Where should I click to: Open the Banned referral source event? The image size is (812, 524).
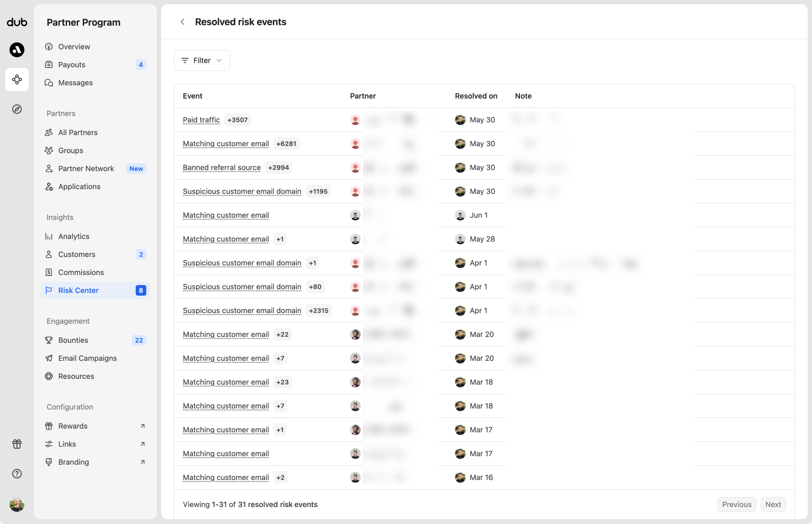click(222, 167)
